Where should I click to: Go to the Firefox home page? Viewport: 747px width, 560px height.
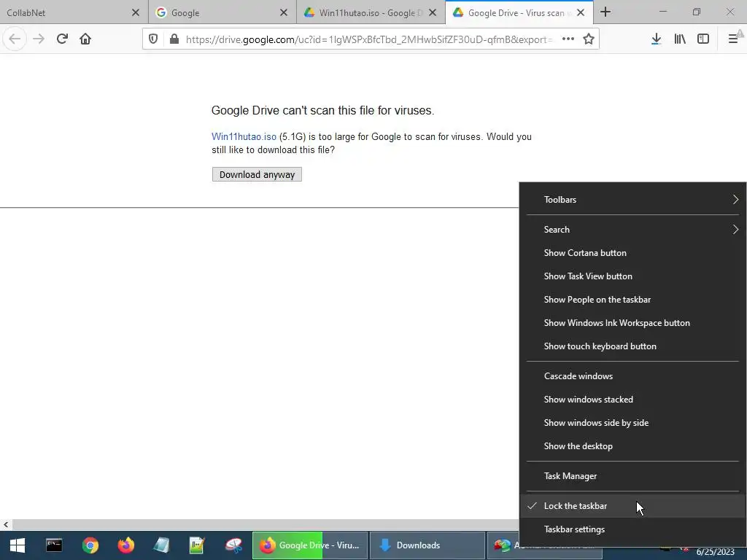coord(85,39)
